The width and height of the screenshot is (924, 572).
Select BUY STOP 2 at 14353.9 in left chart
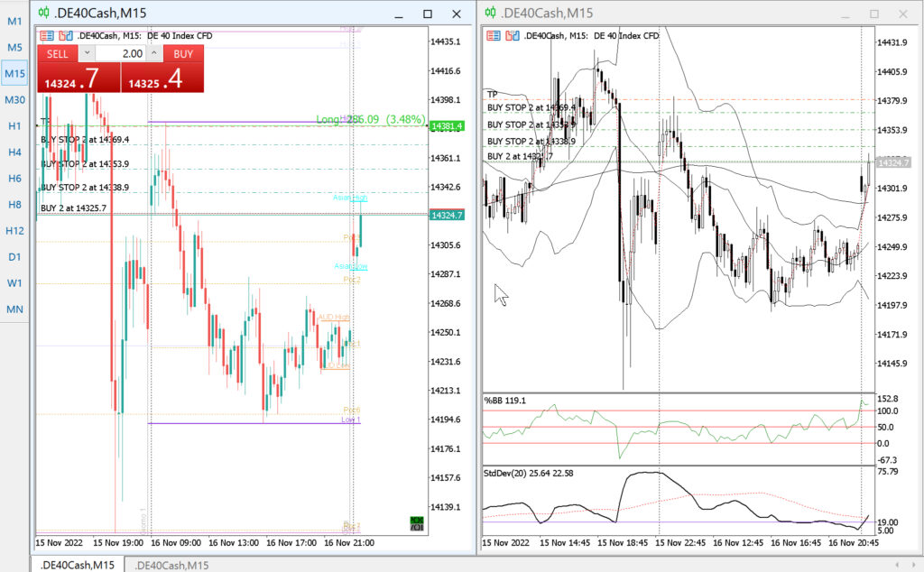[x=85, y=164]
